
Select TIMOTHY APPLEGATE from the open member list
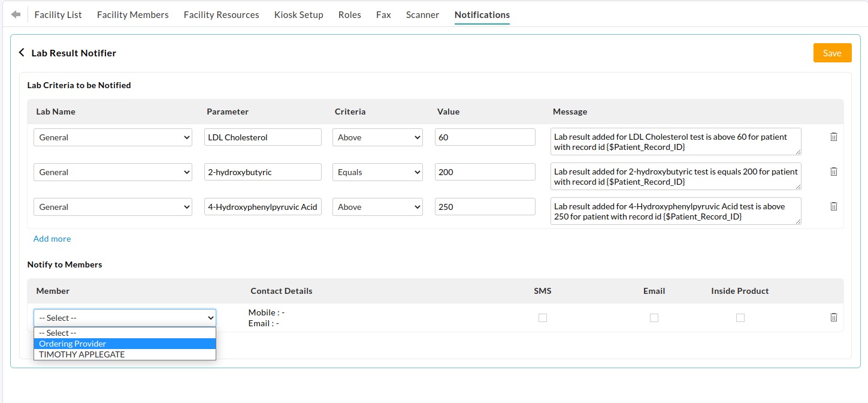(81, 354)
